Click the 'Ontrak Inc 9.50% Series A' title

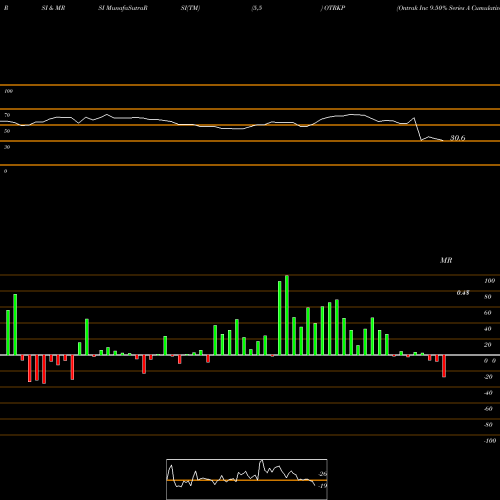point(448,8)
